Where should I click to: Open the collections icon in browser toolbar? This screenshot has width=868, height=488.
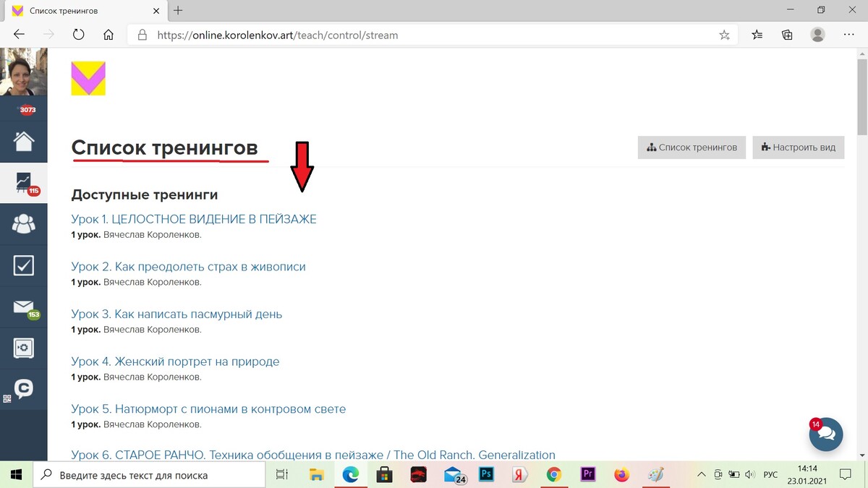pos(788,35)
